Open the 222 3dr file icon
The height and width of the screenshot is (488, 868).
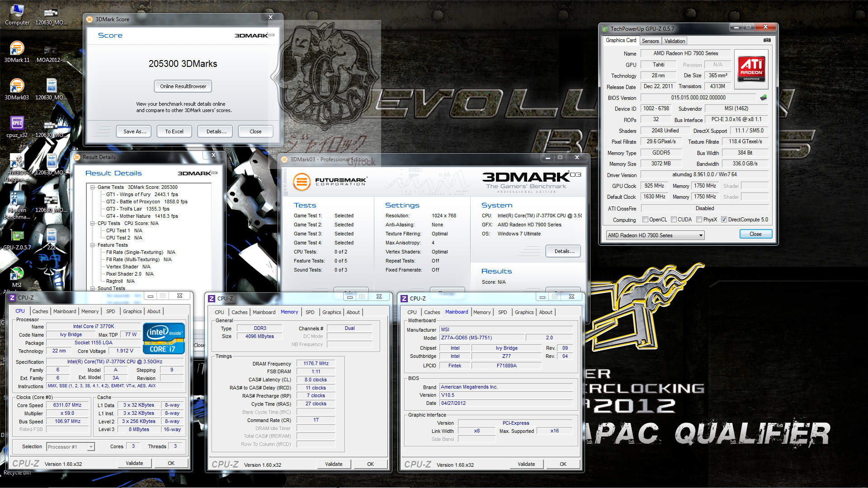coord(52,239)
